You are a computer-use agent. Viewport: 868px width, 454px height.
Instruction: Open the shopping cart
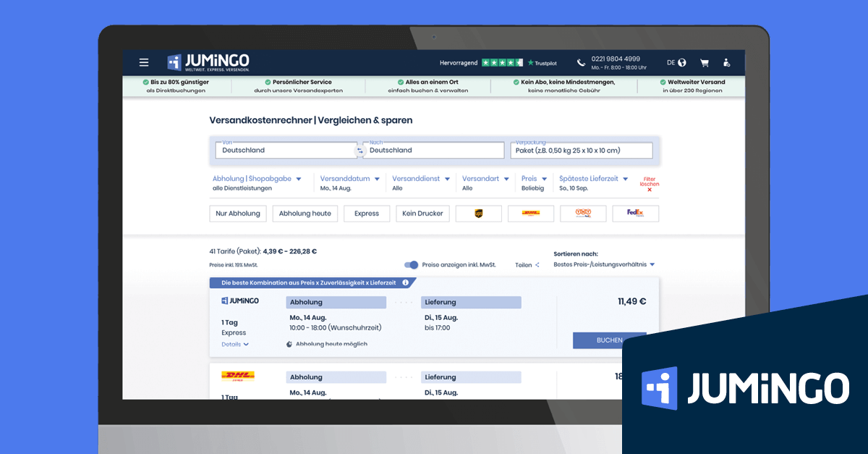click(704, 63)
